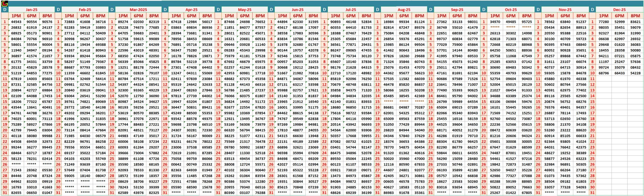Select the May-25 cell 92677

pos(229,107)
